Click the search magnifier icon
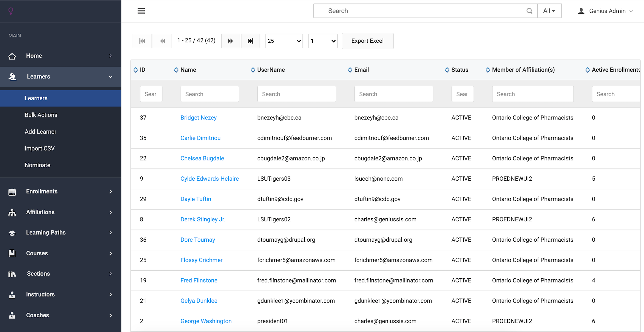The image size is (644, 332). (529, 11)
